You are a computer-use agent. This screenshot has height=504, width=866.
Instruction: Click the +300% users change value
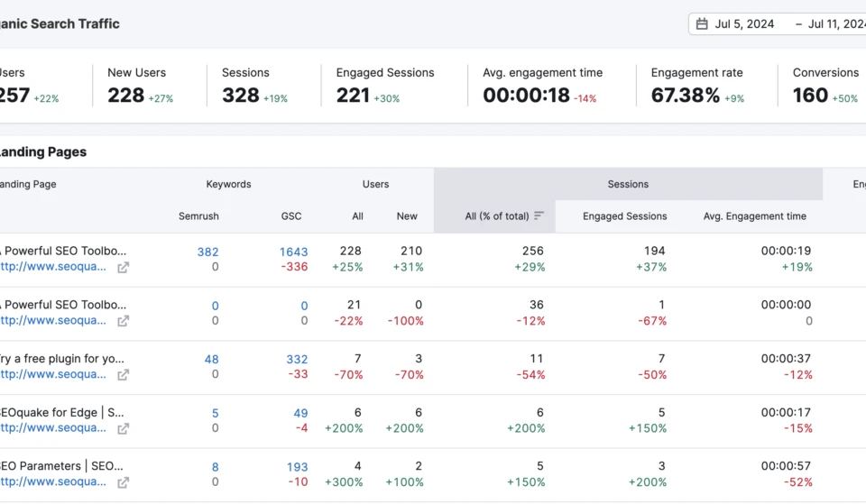[x=344, y=482]
